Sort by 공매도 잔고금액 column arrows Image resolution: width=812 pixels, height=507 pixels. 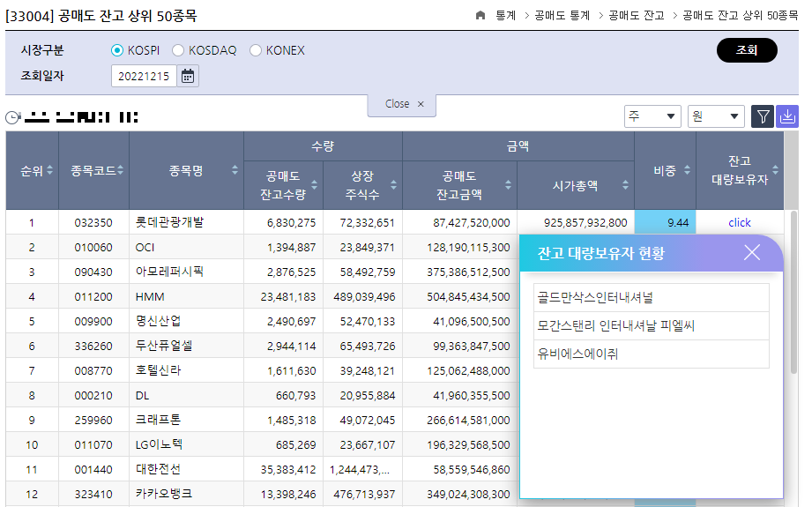pos(508,185)
